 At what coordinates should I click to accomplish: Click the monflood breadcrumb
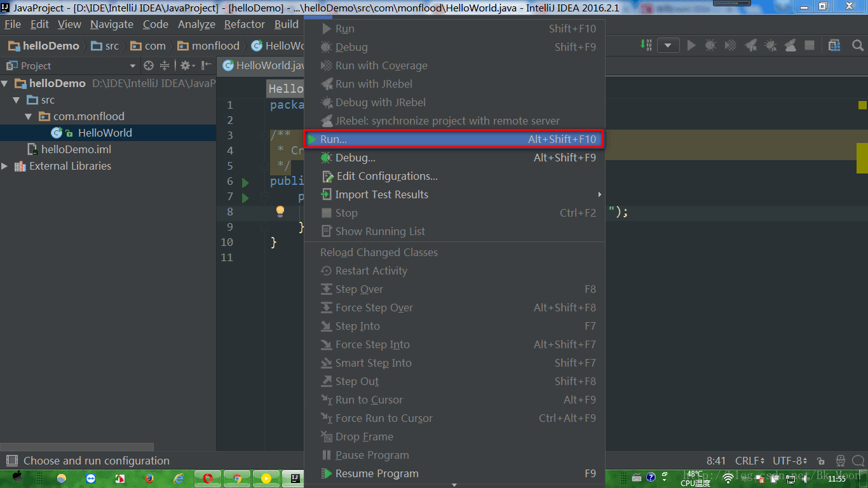point(209,46)
